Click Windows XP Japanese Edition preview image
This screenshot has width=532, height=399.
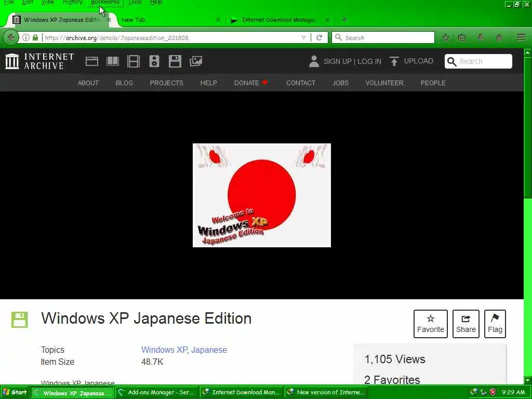coord(262,195)
